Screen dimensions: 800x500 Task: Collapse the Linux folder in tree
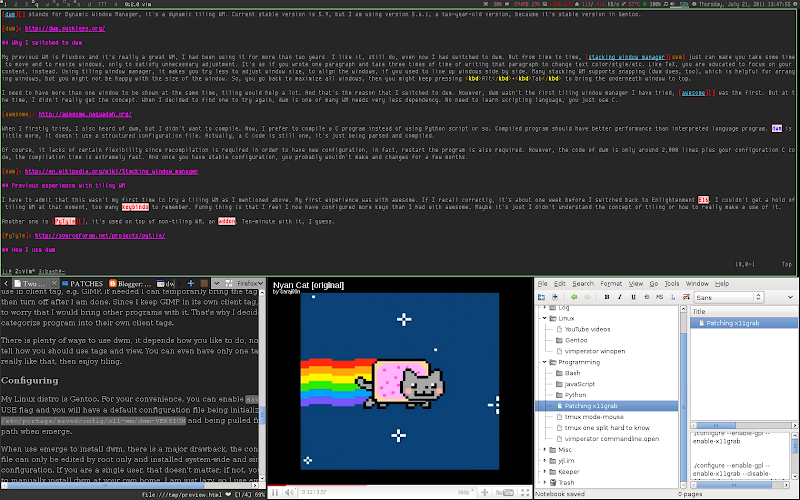544,318
